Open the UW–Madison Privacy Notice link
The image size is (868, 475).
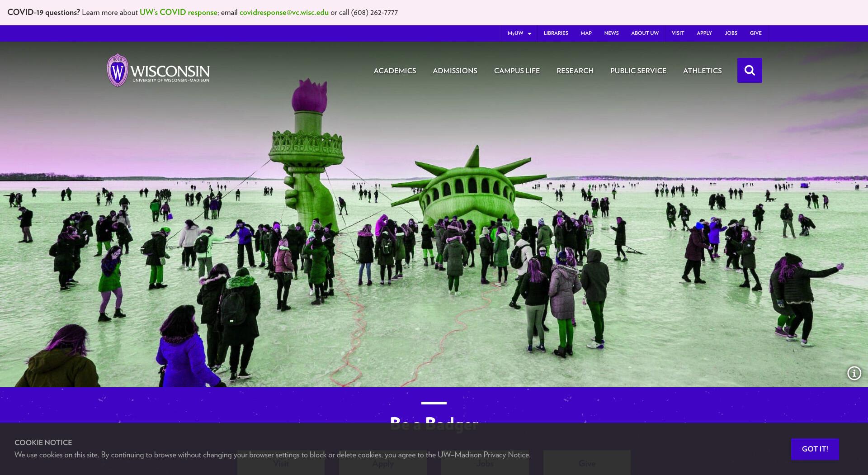coord(483,455)
